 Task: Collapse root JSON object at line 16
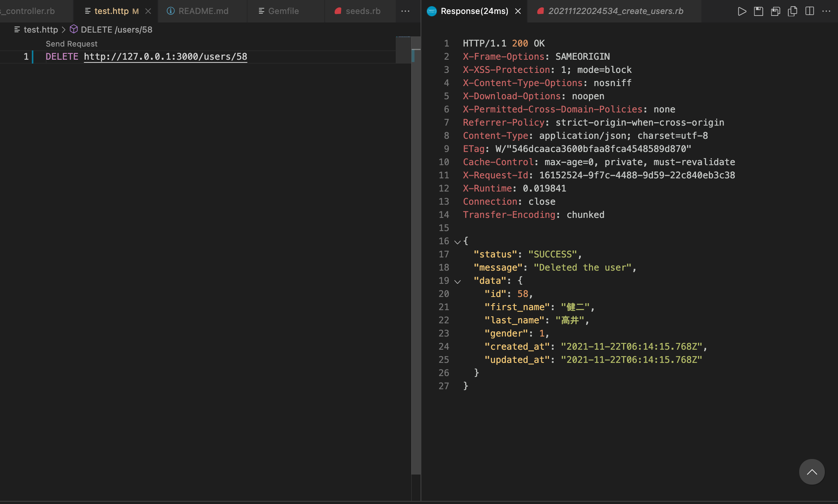click(x=457, y=242)
